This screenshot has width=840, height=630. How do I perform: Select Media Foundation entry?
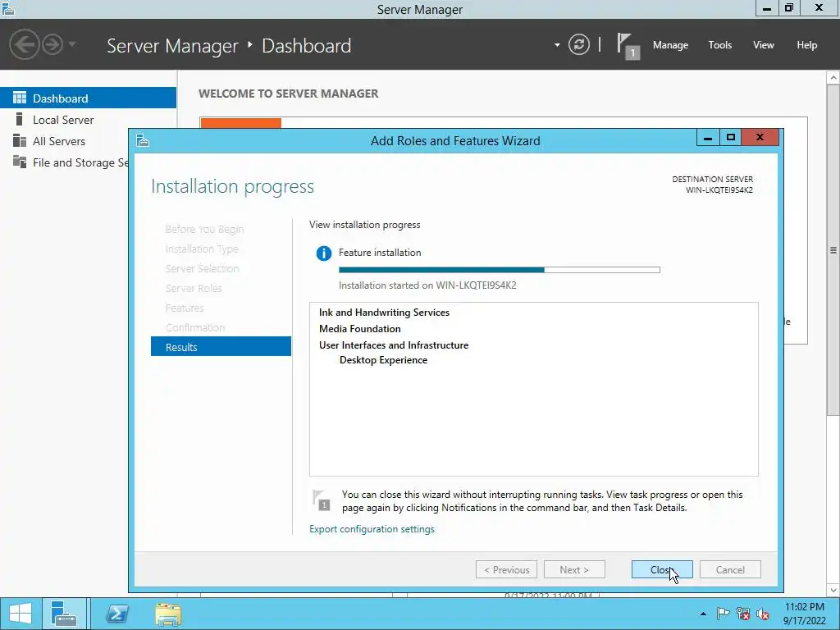click(359, 329)
